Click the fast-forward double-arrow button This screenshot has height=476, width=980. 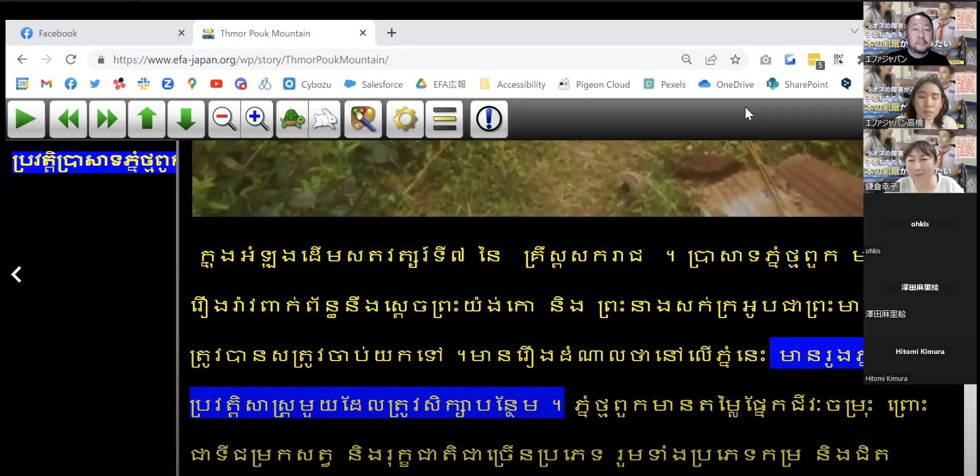point(107,119)
